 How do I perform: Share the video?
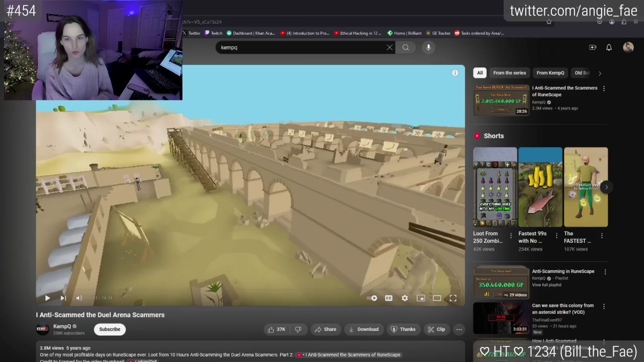coord(325,329)
